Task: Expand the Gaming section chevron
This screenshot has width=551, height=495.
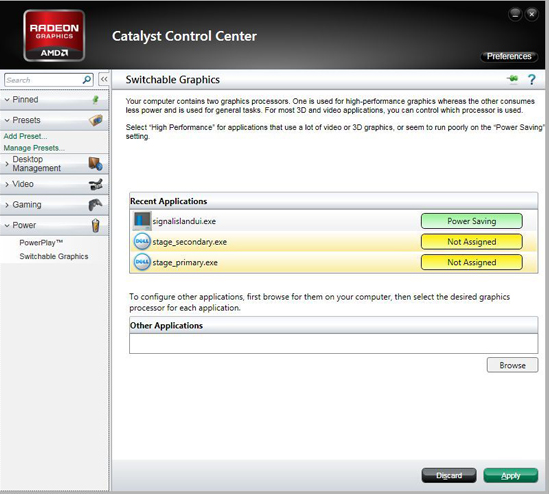Action: click(x=7, y=204)
